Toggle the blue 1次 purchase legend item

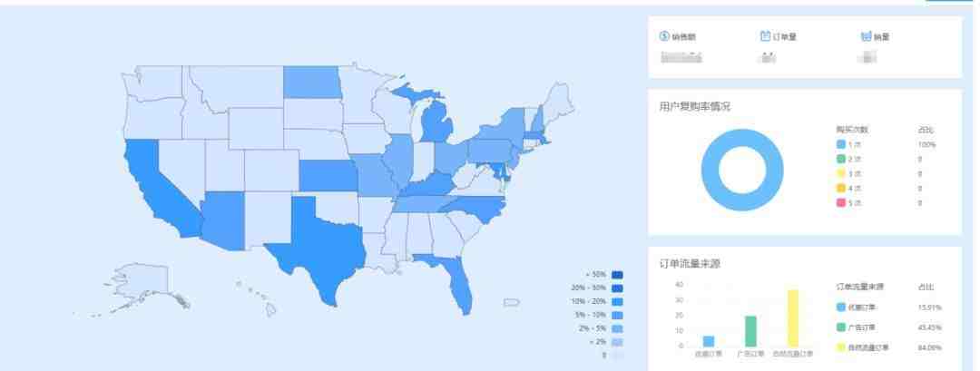click(x=848, y=145)
